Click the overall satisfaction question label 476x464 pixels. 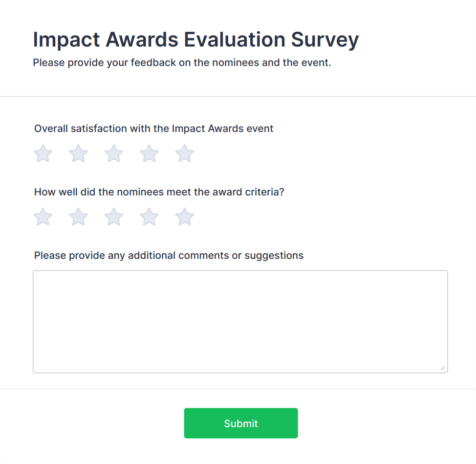coord(154,128)
